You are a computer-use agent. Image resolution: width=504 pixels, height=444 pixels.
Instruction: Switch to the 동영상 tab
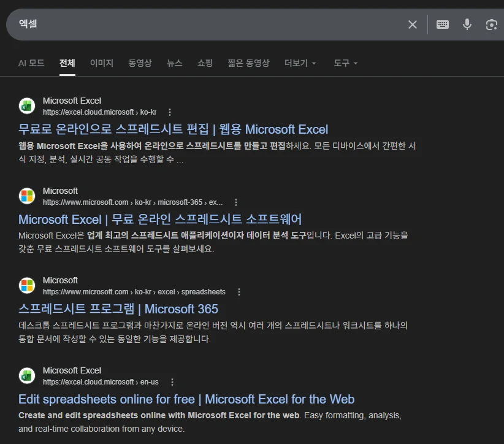coord(142,63)
